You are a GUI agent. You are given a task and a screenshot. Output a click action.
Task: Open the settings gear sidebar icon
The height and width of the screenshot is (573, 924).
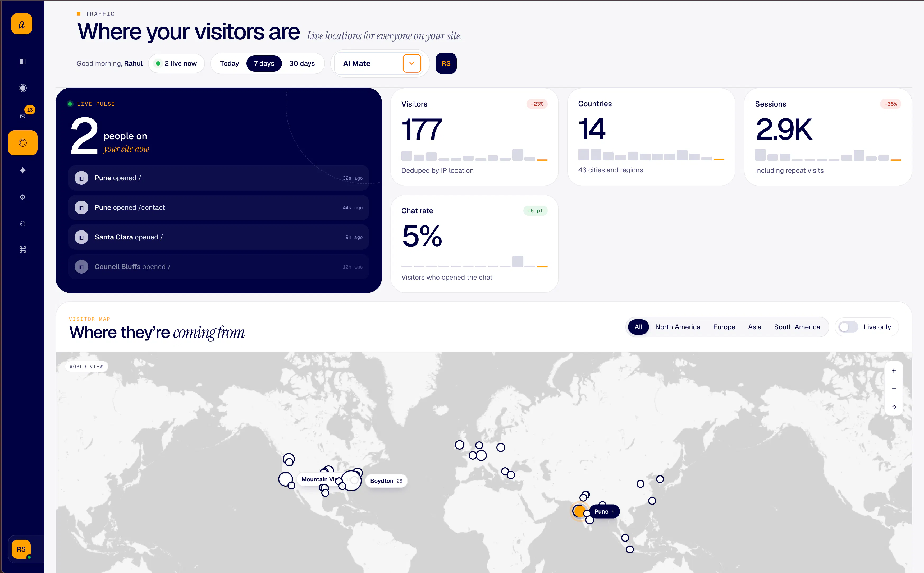click(23, 197)
